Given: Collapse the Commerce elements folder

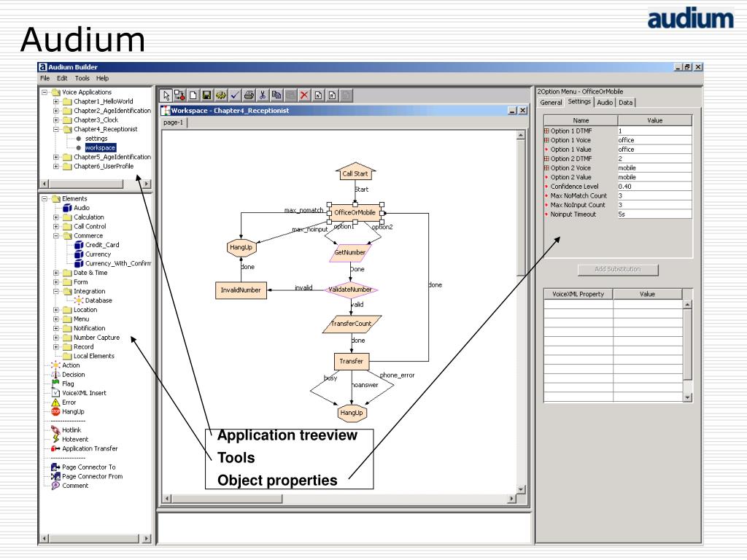Looking at the screenshot, I should [x=55, y=236].
